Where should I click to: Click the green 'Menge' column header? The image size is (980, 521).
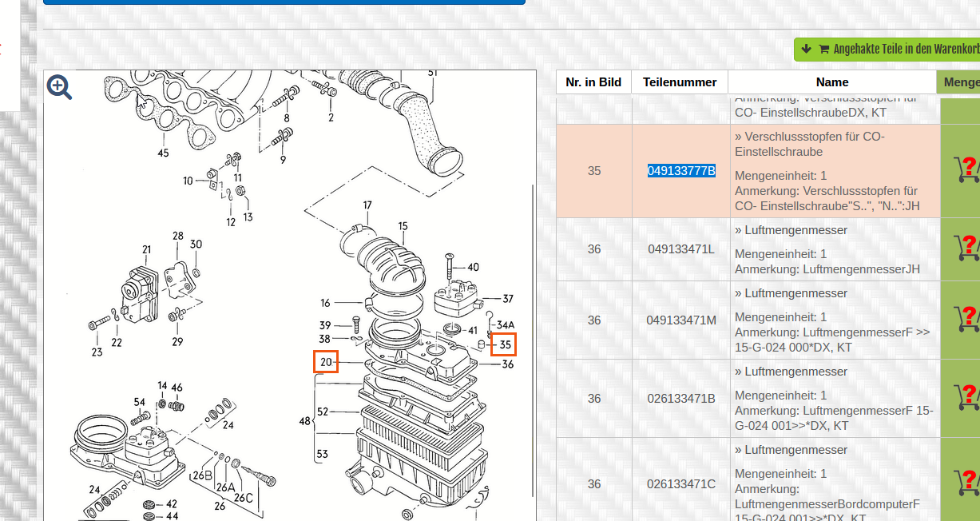958,82
